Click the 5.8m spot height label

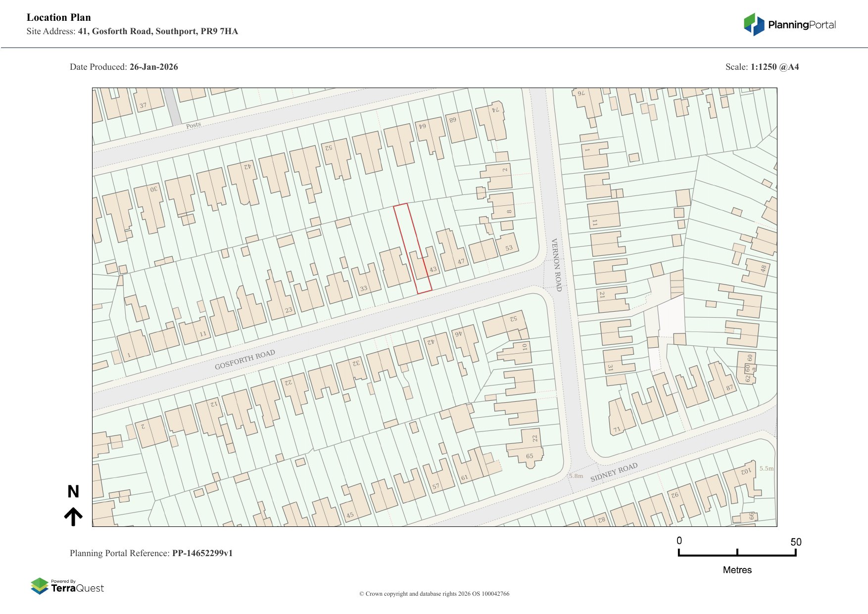[576, 476]
